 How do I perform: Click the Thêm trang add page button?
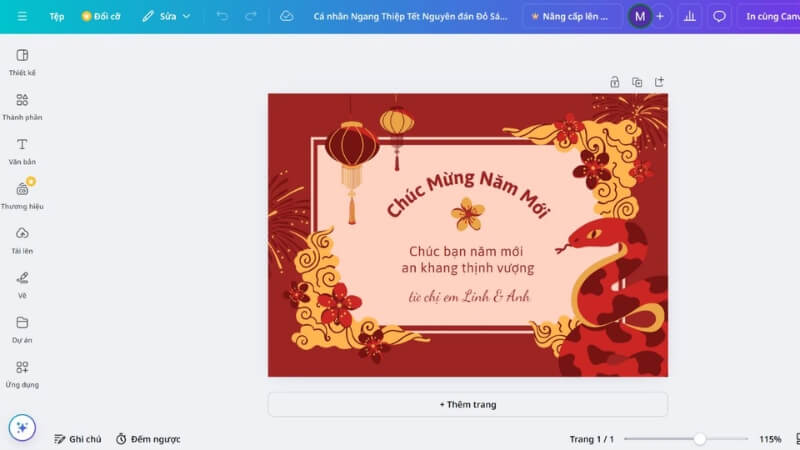pos(467,404)
